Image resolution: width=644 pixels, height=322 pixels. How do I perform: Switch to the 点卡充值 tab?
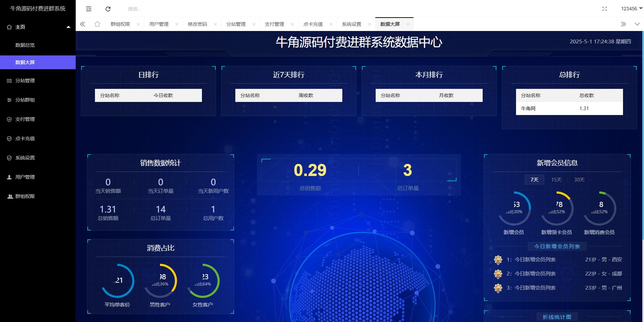313,24
